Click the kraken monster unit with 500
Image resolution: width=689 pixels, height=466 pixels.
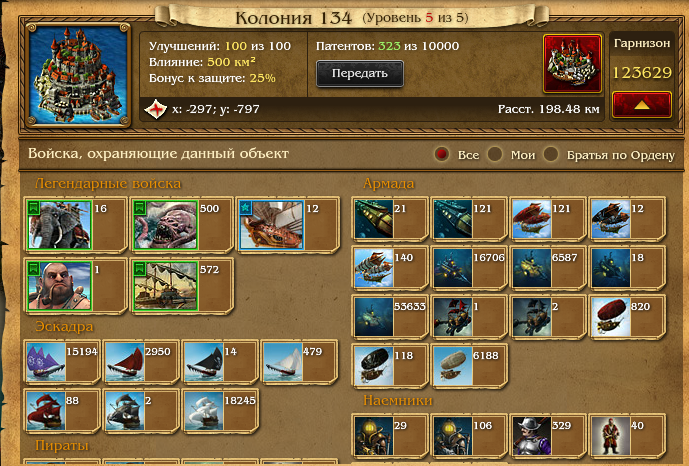[x=166, y=225]
